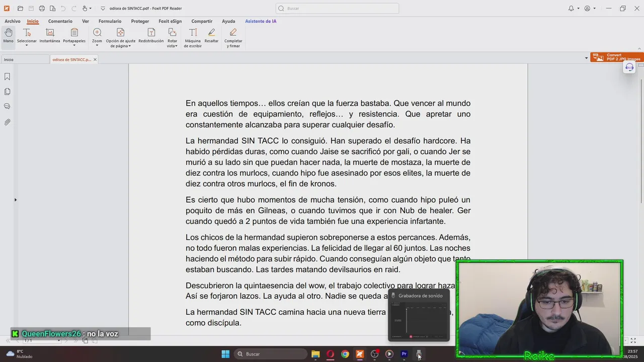Click Convert PDF 2 JPG Images banner
Image resolution: width=644 pixels, height=362 pixels.
coord(617,57)
